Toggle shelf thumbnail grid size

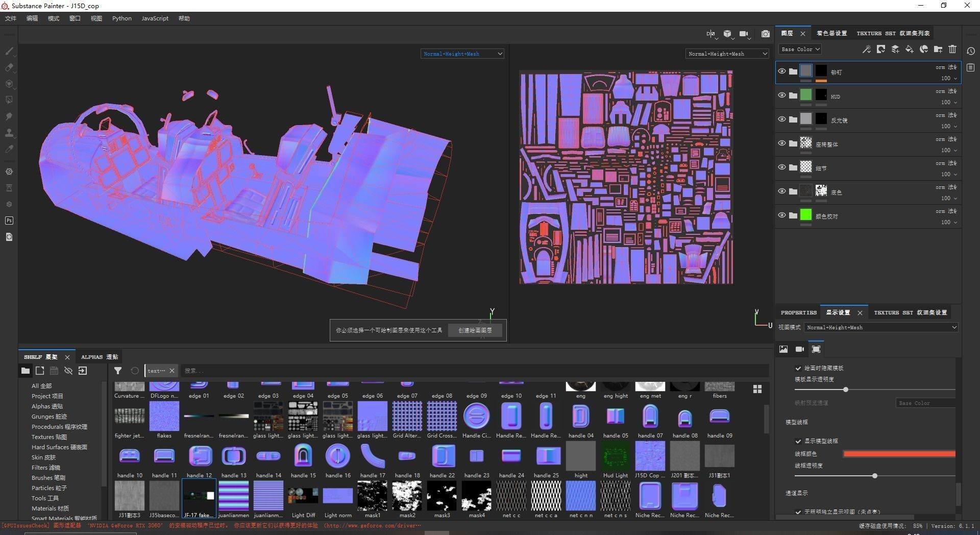point(757,389)
